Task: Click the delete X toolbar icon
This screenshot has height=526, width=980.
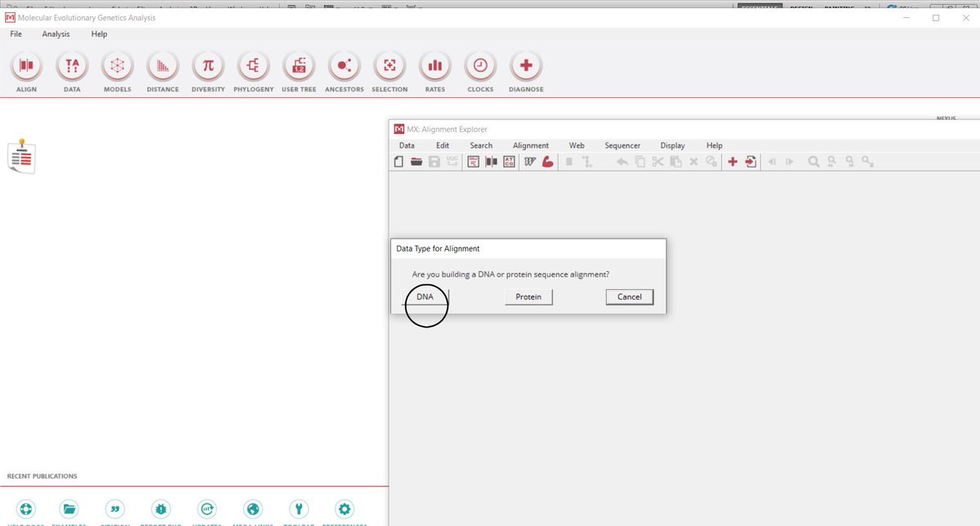Action: pos(693,162)
